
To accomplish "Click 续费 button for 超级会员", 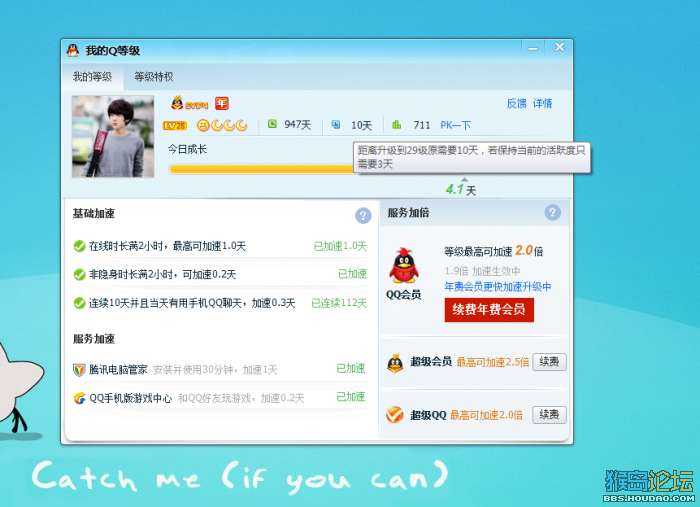I will 549,362.
